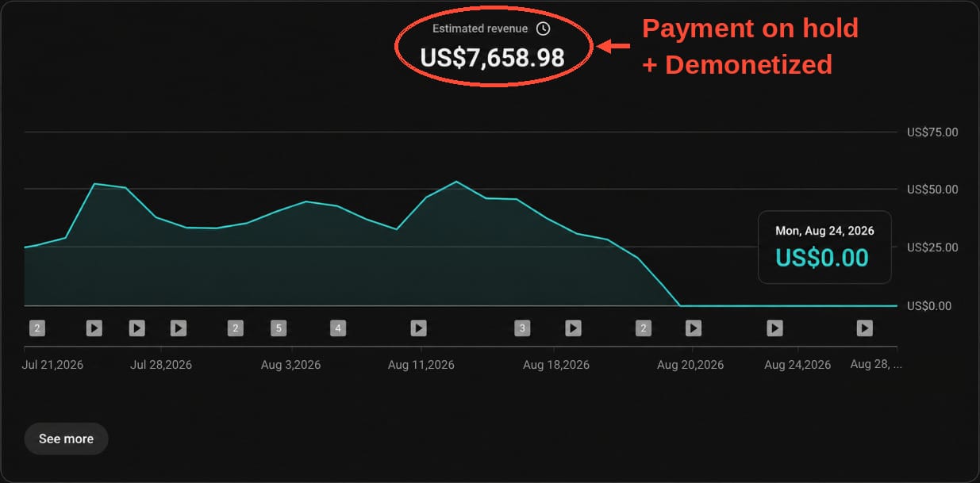The height and width of the screenshot is (483, 980).
Task: Open the video marker badge showing 3
Action: point(521,328)
